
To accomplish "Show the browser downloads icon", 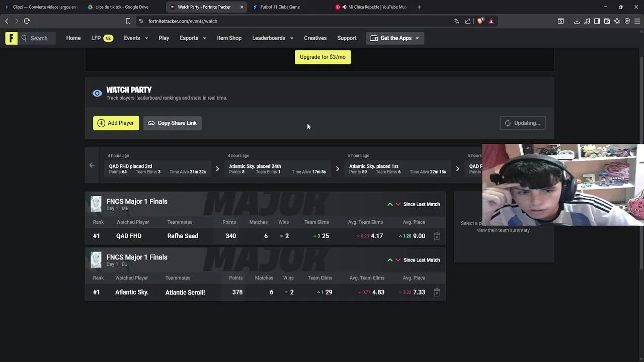I will [x=577, y=21].
